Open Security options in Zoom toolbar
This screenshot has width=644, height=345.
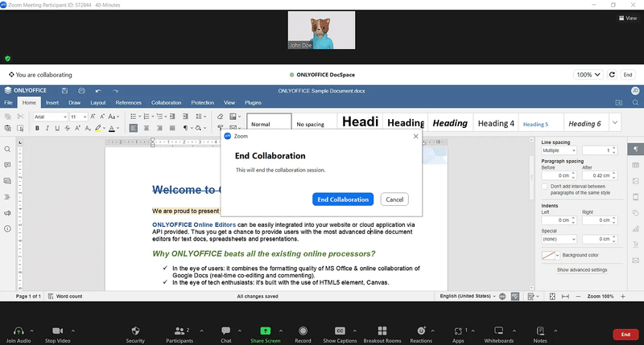coord(135,335)
